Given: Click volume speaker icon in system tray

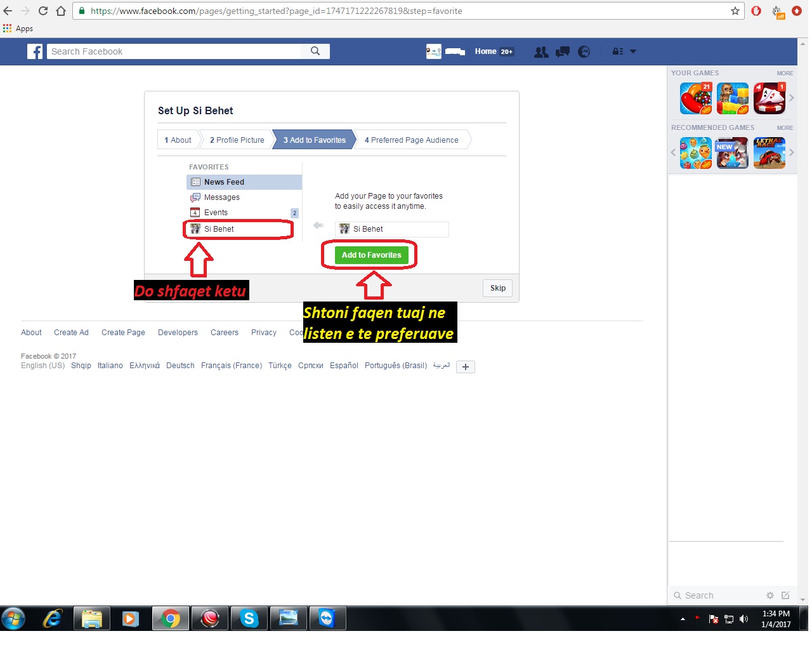Looking at the screenshot, I should point(743,619).
